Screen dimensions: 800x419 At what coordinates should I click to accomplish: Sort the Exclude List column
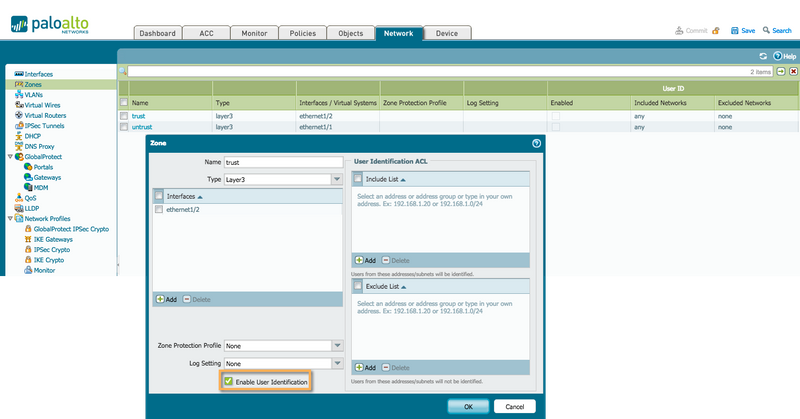tap(404, 287)
